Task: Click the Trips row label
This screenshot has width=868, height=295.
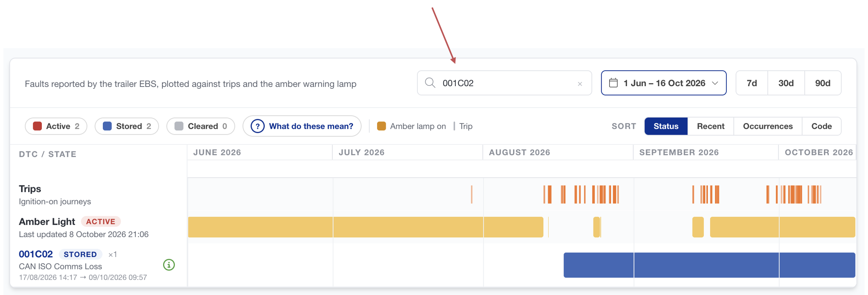Action: (x=30, y=189)
